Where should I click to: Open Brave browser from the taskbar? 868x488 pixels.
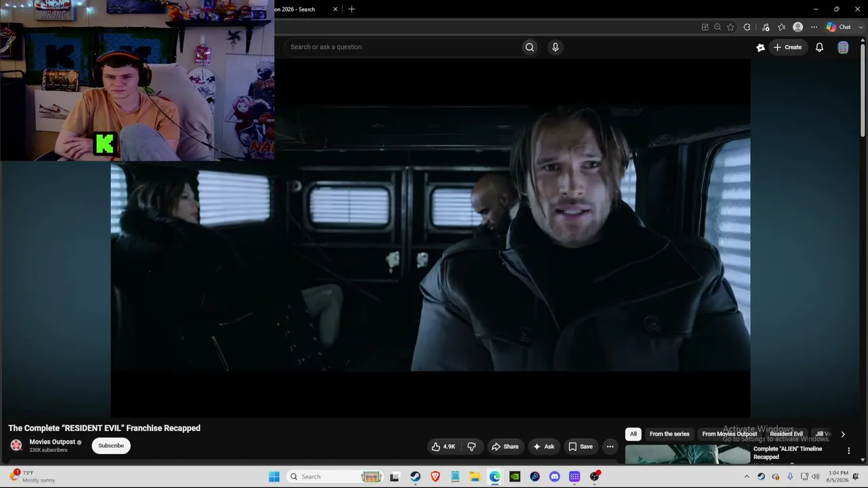point(435,476)
